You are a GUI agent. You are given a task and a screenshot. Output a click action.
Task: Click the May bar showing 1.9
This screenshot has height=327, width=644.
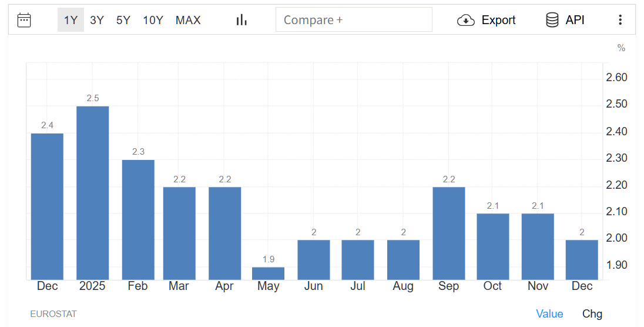point(269,273)
